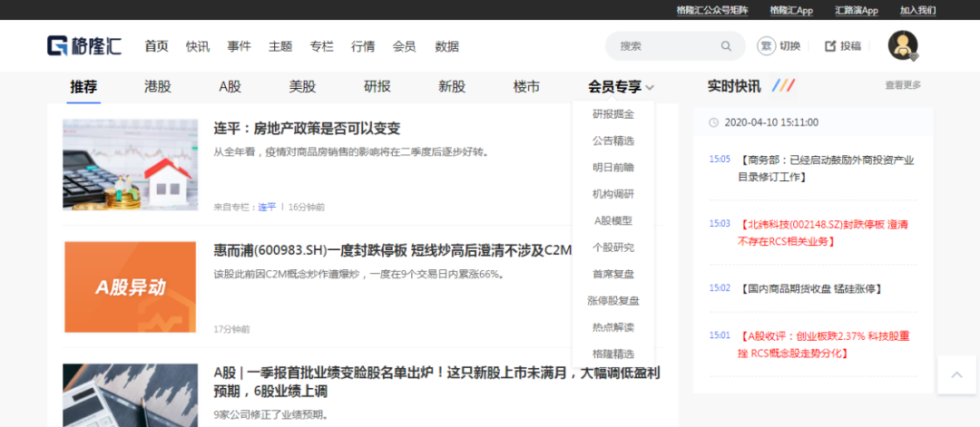Click summary 9家公司修正了业绩预期
980x427 pixels.
click(270, 415)
